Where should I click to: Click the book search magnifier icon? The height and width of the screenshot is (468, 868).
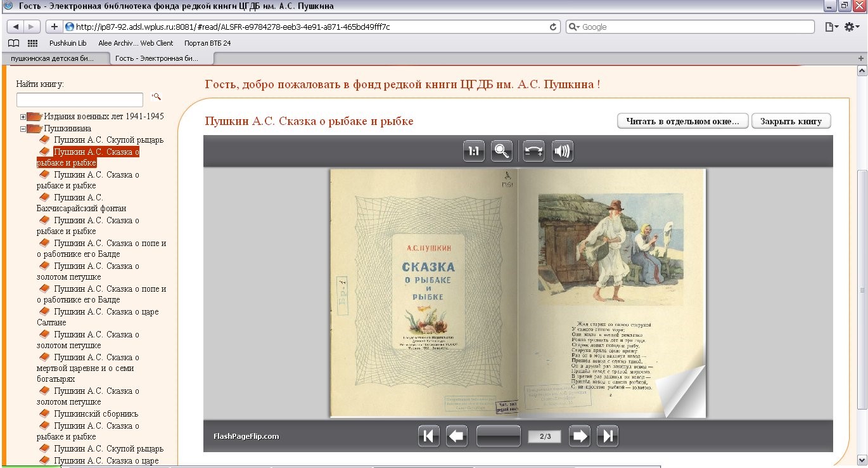[156, 97]
